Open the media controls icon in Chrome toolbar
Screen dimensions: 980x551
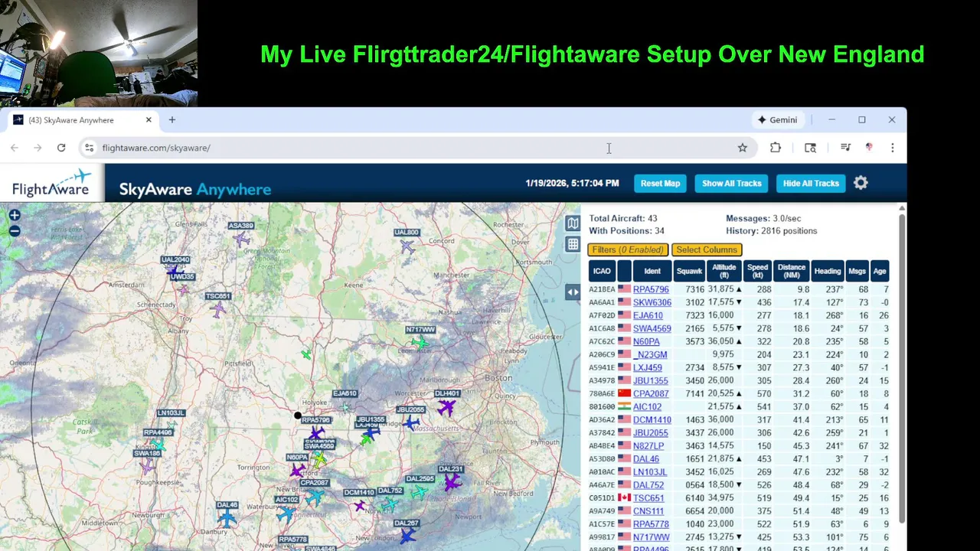pyautogui.click(x=845, y=148)
